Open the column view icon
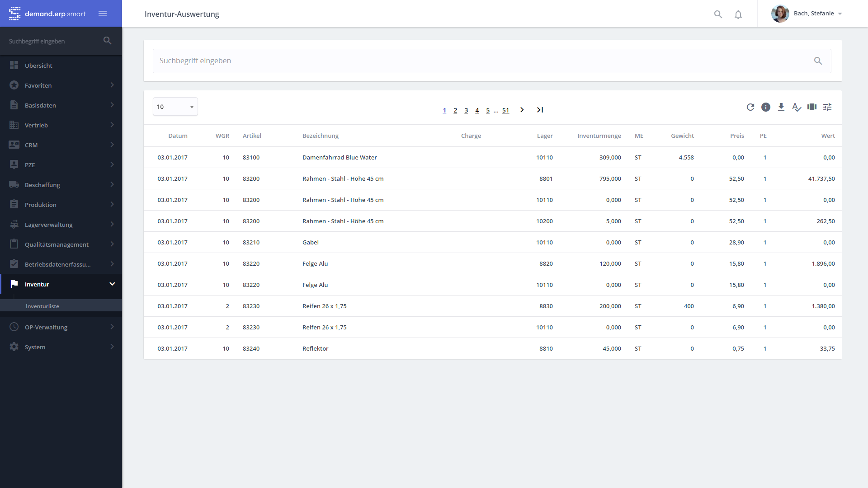The height and width of the screenshot is (488, 868). [812, 107]
